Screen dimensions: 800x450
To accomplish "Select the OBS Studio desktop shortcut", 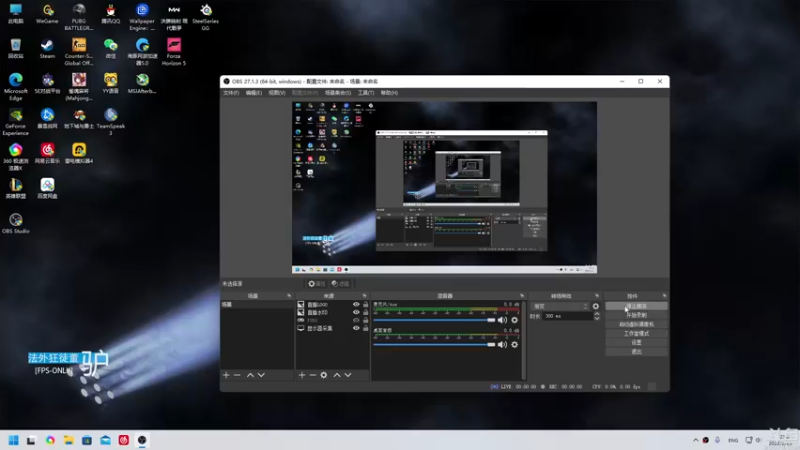I will pyautogui.click(x=15, y=223).
